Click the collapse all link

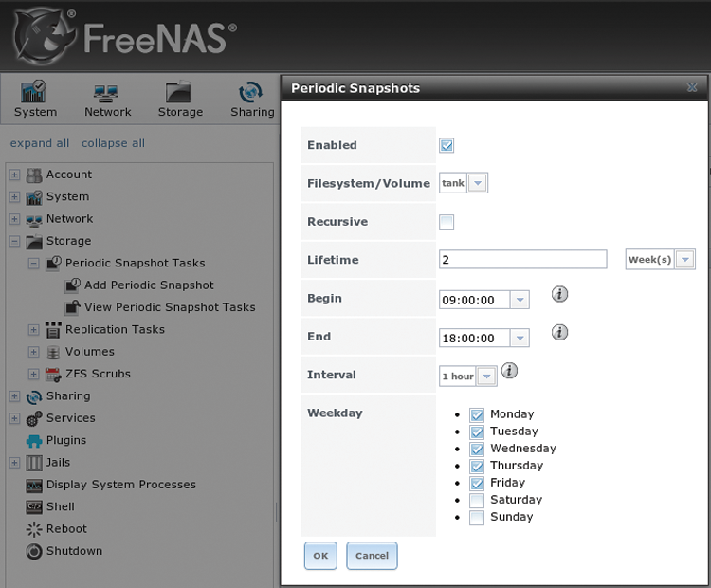(113, 143)
